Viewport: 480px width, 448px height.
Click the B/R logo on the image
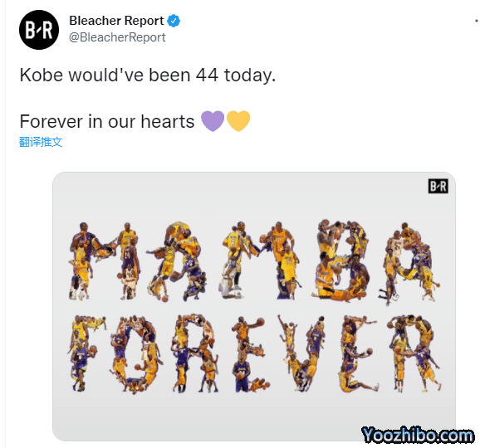click(438, 186)
